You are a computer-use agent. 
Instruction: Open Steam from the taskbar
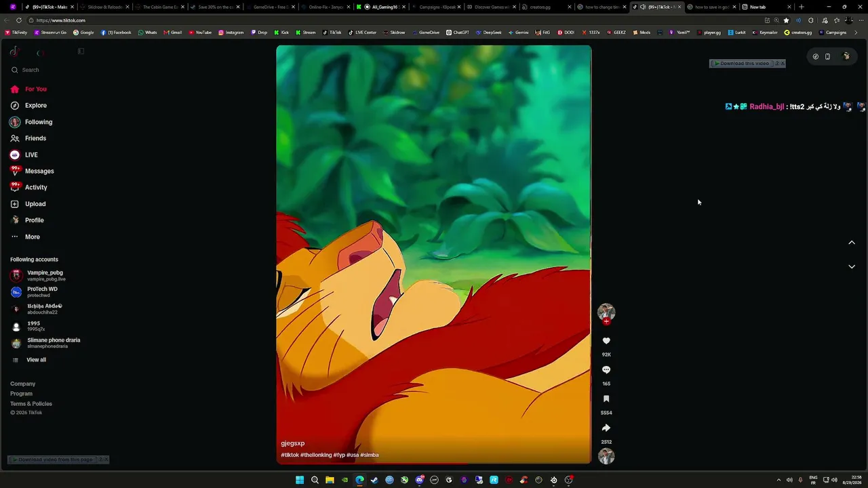click(374, 480)
